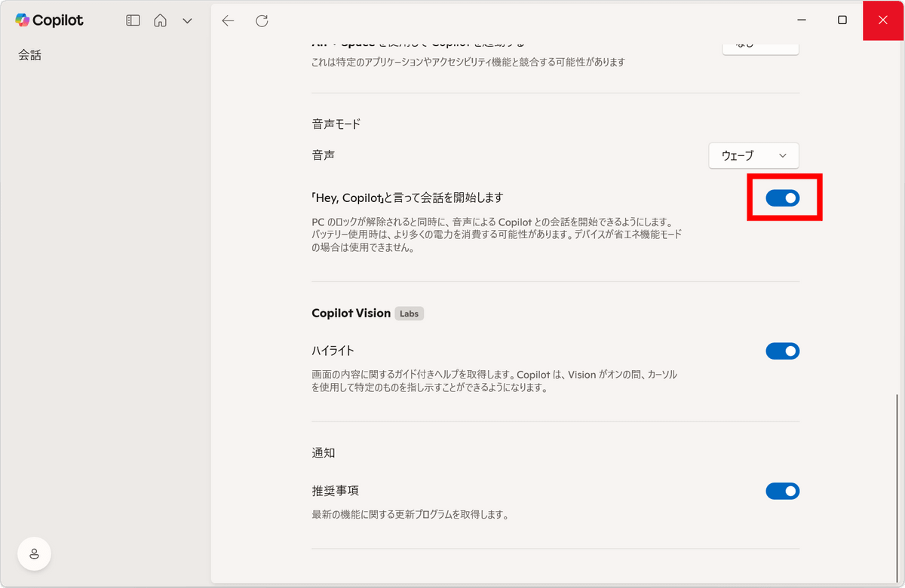
Task: Click the Copilot Vision section heading
Action: click(351, 313)
